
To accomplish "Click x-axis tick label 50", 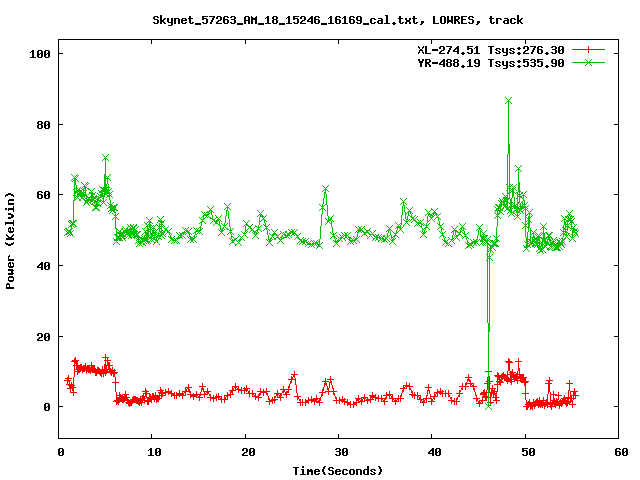I will [x=528, y=452].
